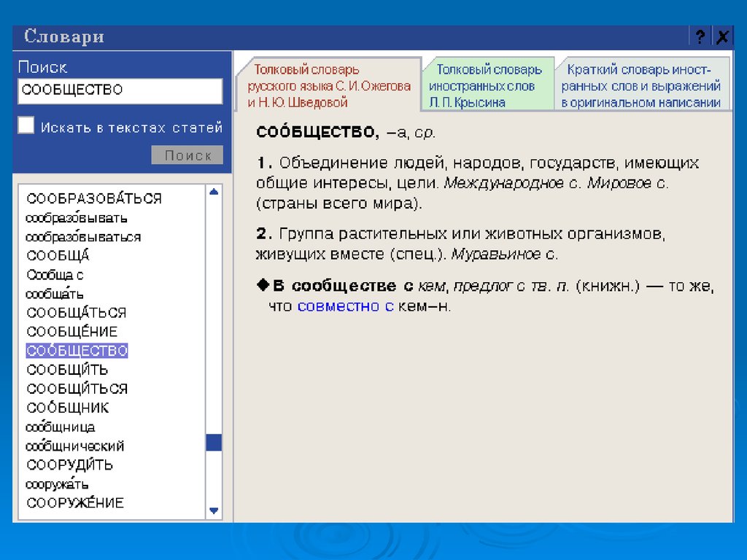Switch to Крысин foreign words dictionary tab

[487, 86]
